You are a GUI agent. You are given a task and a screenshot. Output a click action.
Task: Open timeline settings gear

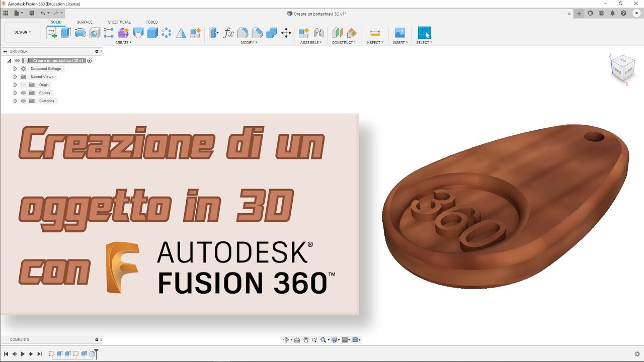pyautogui.click(x=637, y=354)
